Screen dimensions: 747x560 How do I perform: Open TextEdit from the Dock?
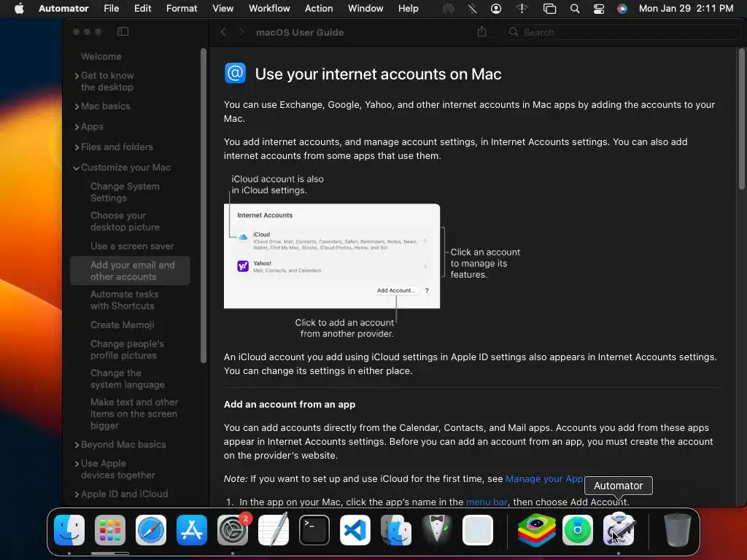pyautogui.click(x=274, y=529)
